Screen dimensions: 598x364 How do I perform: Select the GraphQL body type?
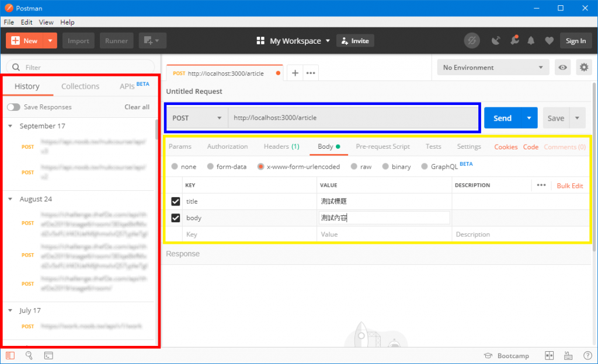(425, 166)
